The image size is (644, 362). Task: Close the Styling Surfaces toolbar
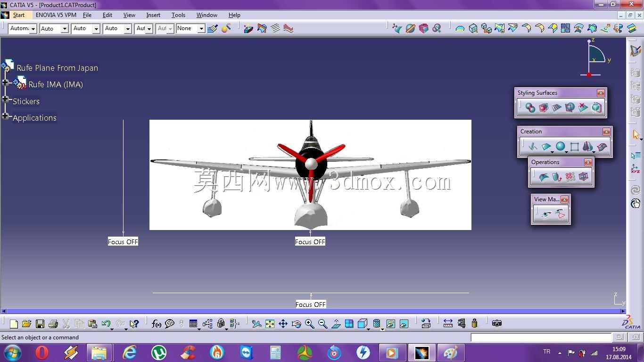(601, 93)
